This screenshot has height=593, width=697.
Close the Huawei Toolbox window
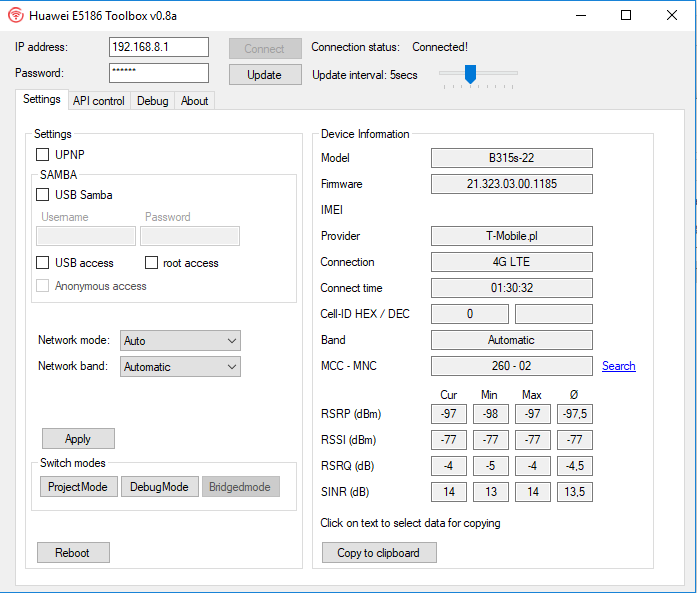tap(672, 16)
